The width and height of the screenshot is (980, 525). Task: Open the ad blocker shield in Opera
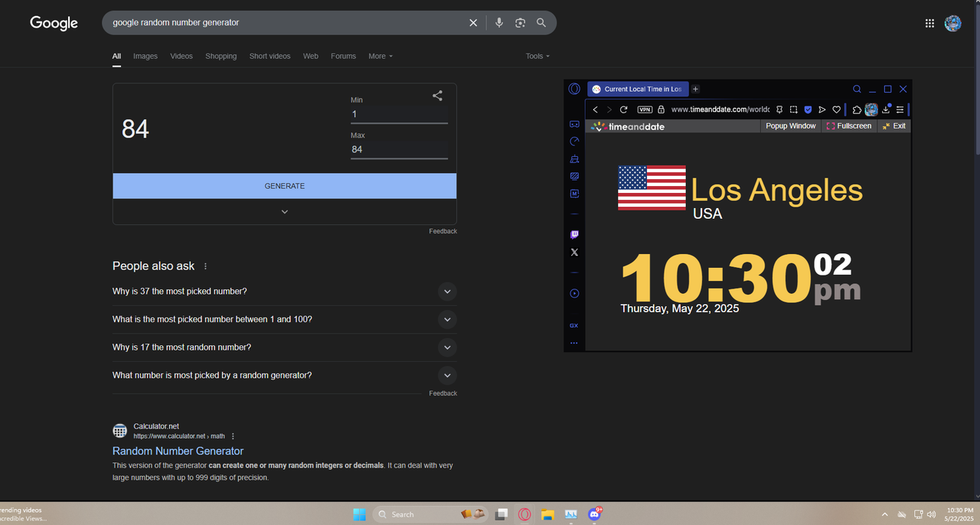pyautogui.click(x=808, y=109)
